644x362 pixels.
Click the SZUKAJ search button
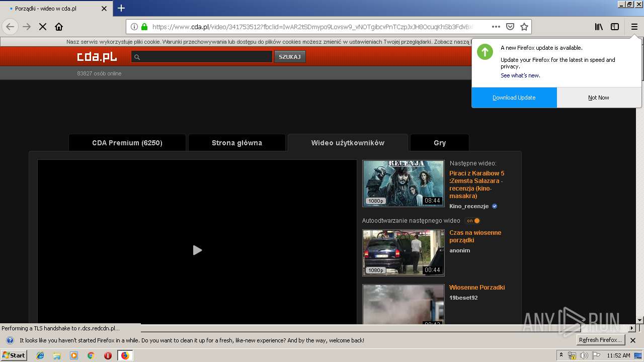pyautogui.click(x=290, y=57)
